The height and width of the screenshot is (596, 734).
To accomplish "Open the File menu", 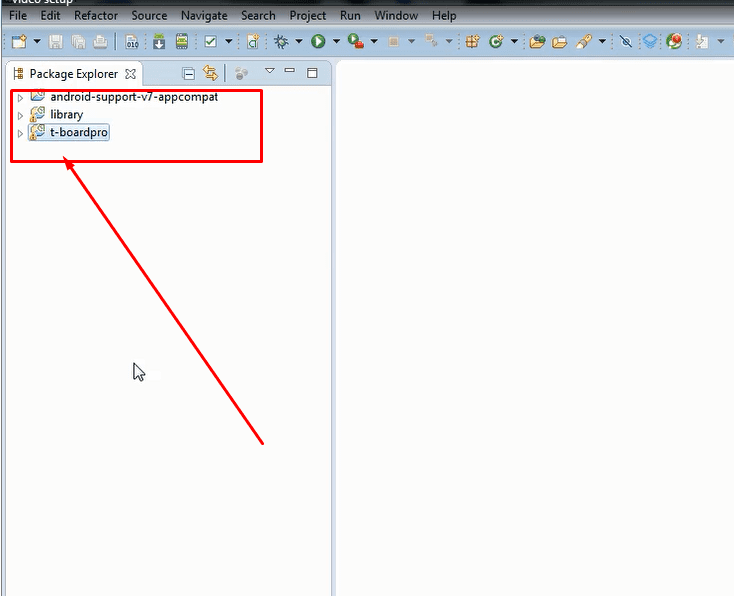I will [18, 15].
